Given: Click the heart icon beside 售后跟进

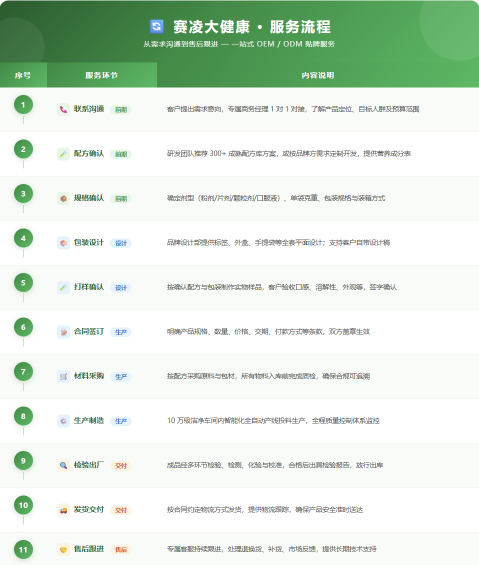Looking at the screenshot, I should click(x=63, y=550).
